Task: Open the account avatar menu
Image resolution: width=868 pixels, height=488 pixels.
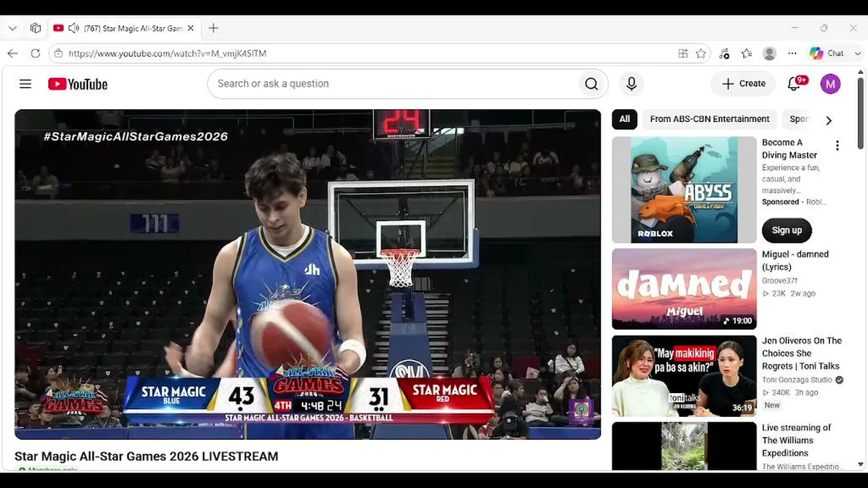Action: click(x=830, y=84)
